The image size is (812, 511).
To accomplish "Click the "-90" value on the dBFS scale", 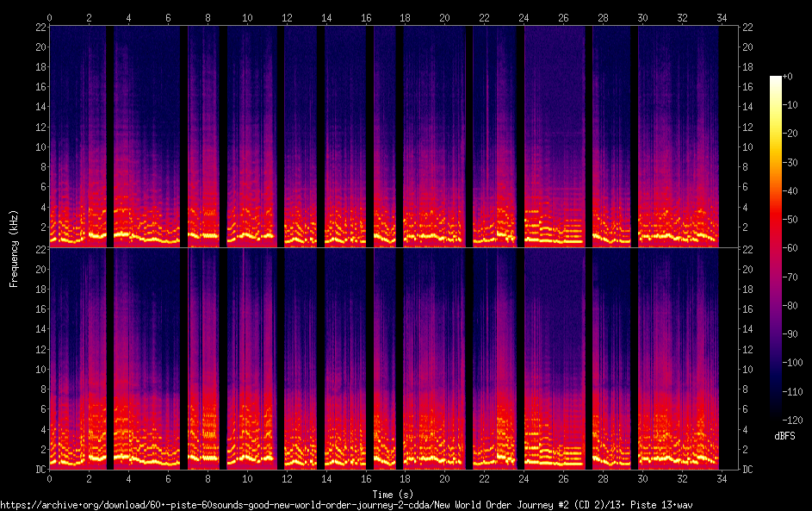I will pyautogui.click(x=790, y=334).
